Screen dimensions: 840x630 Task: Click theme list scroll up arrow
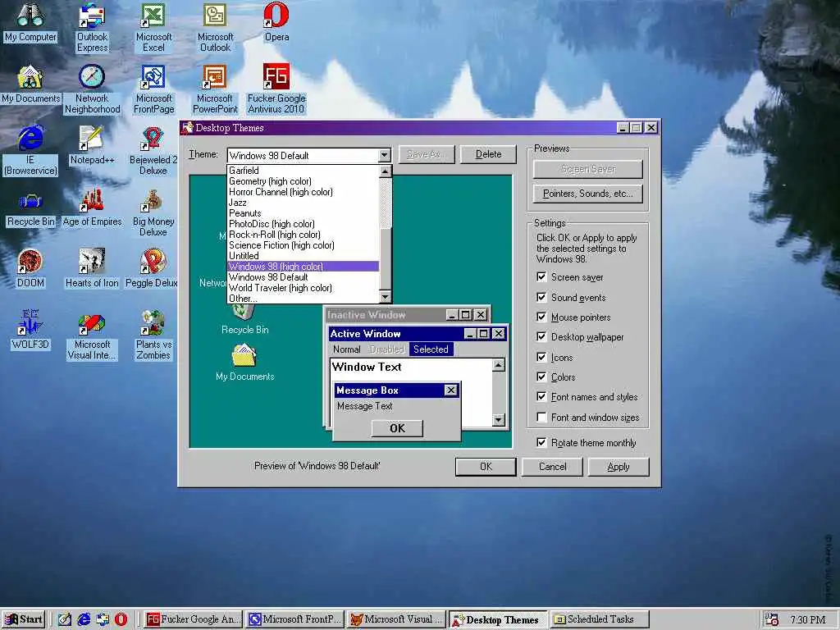coord(386,171)
